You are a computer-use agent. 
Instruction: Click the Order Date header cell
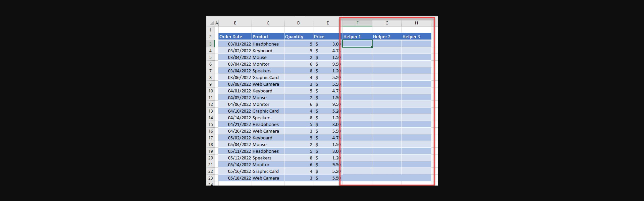tap(235, 37)
